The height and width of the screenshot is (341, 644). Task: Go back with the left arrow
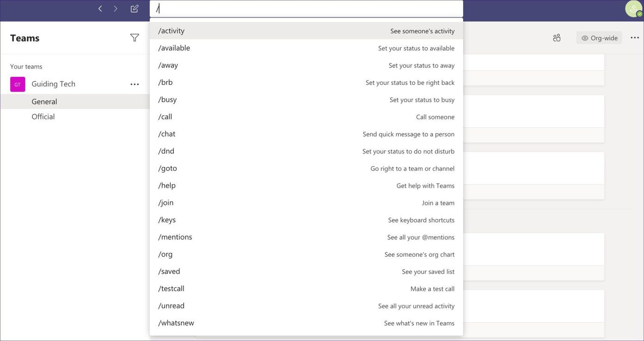click(x=100, y=9)
